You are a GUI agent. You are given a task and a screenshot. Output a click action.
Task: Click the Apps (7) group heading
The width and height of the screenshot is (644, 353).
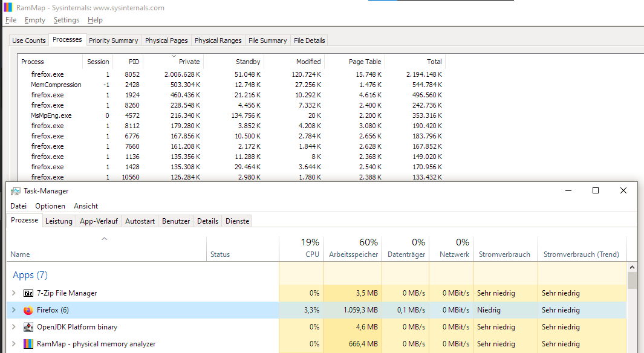[30, 275]
